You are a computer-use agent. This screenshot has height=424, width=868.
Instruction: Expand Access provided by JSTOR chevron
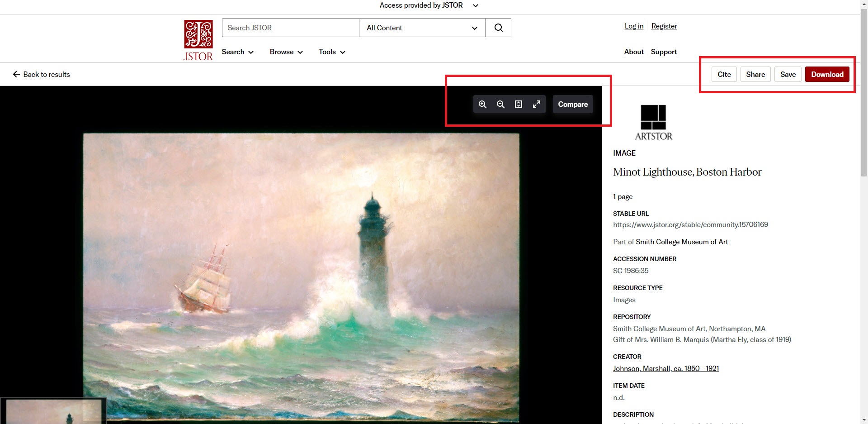click(475, 5)
